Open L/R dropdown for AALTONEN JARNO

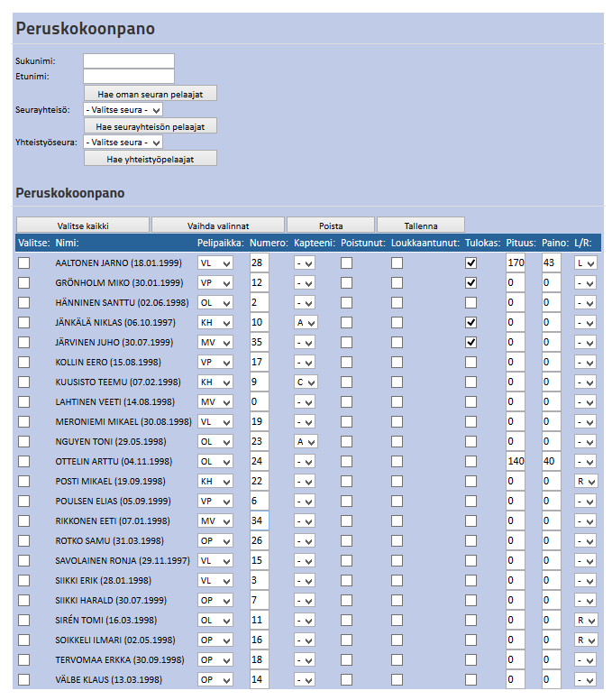[x=586, y=262]
